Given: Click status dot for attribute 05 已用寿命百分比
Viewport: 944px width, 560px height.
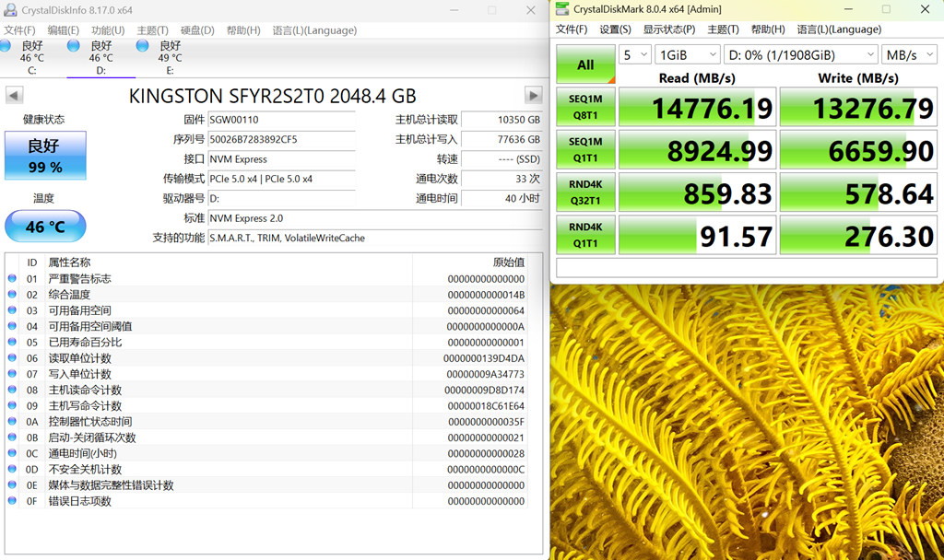Looking at the screenshot, I should (x=11, y=342).
